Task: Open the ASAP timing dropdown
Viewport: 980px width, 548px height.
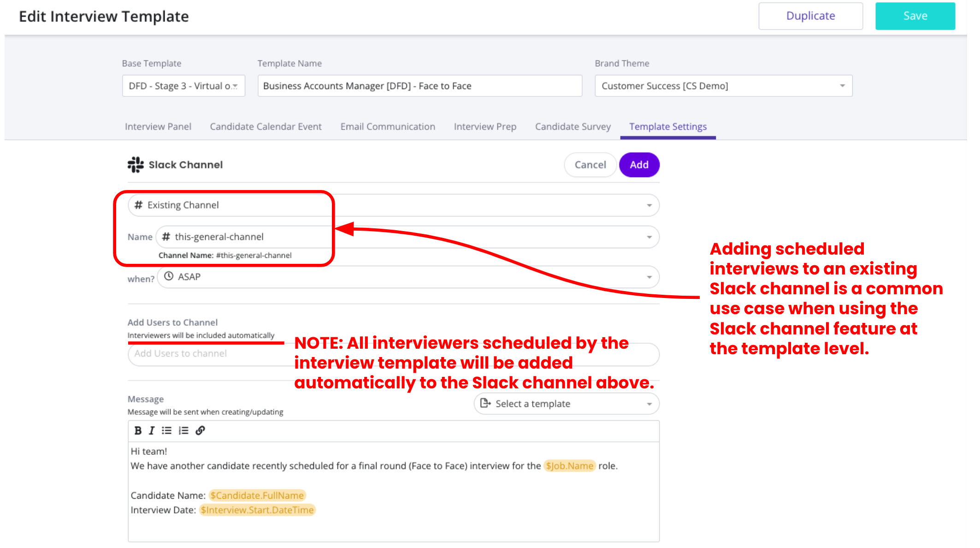Action: point(649,277)
